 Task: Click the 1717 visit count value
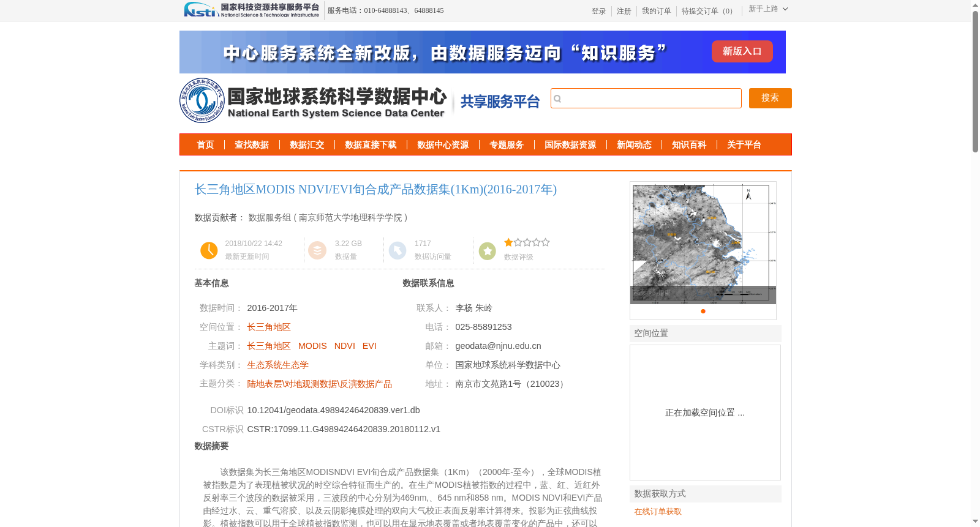pyautogui.click(x=423, y=244)
